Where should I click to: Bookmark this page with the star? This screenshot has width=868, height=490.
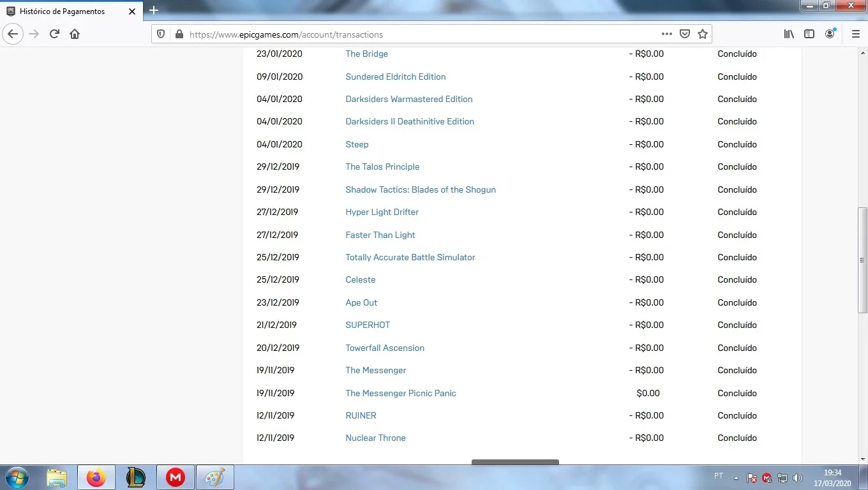pos(703,34)
